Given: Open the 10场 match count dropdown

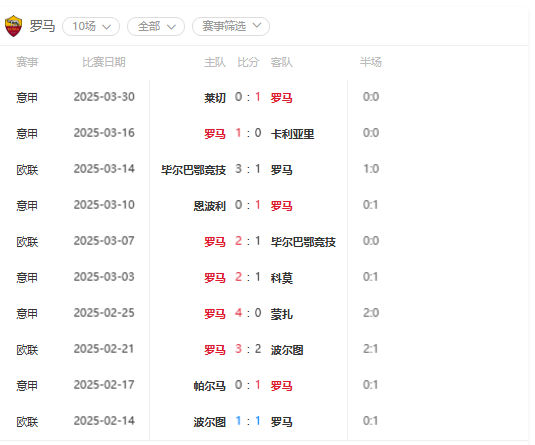Looking at the screenshot, I should click(x=91, y=26).
